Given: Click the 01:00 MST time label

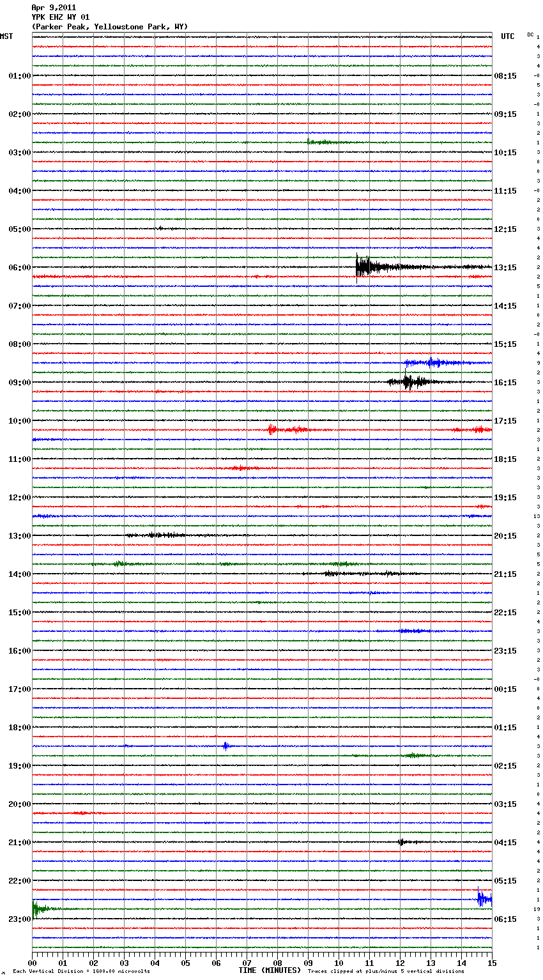Looking at the screenshot, I should click(x=20, y=76).
